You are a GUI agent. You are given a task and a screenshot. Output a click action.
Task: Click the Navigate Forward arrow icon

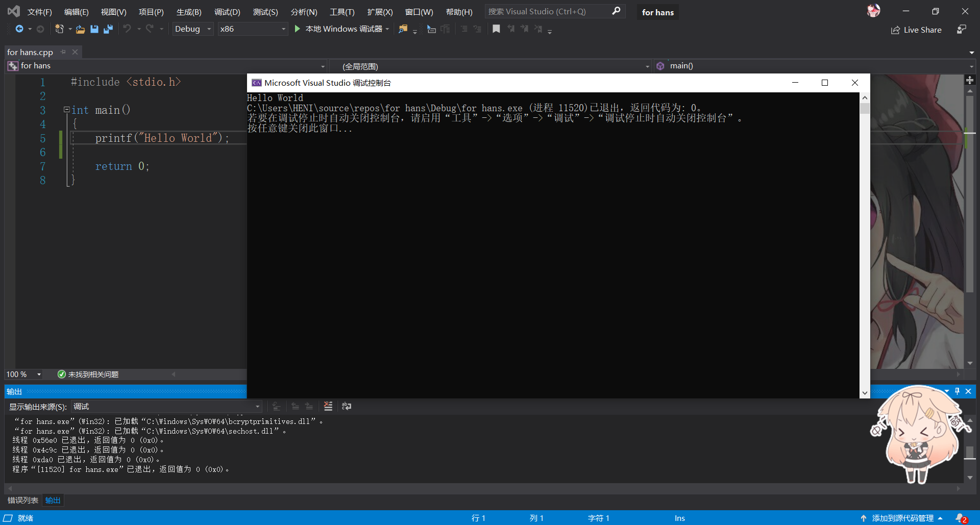pos(40,29)
